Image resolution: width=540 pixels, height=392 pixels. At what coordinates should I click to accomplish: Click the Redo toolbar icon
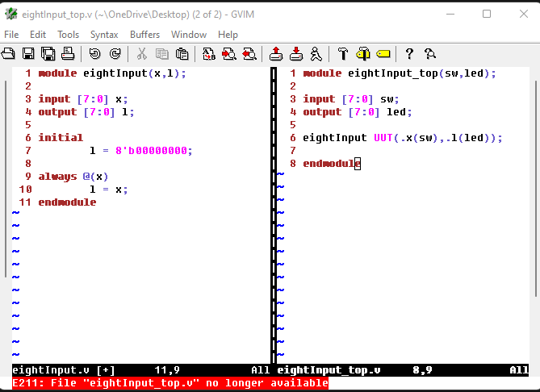tap(115, 54)
